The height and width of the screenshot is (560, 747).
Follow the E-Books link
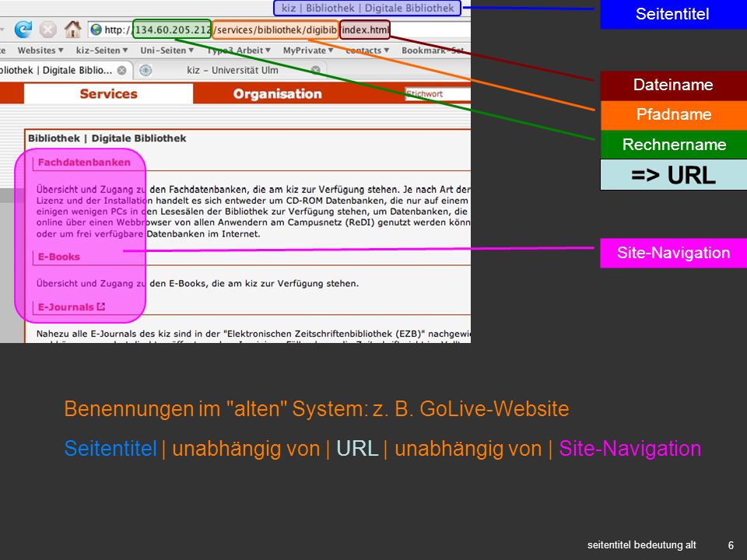point(59,257)
